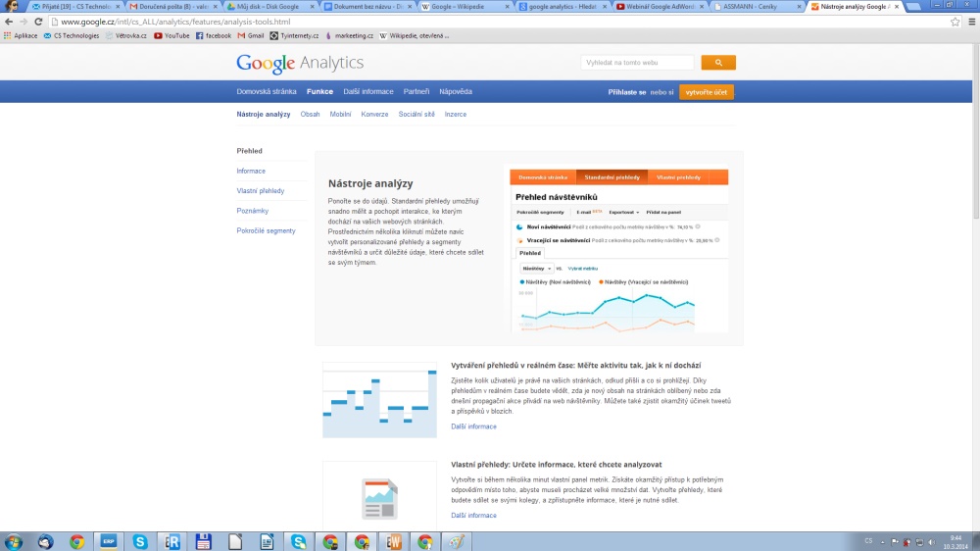Viewport: 980px width, 551px height.
Task: Open the ERP application in taskbar
Action: coord(109,541)
